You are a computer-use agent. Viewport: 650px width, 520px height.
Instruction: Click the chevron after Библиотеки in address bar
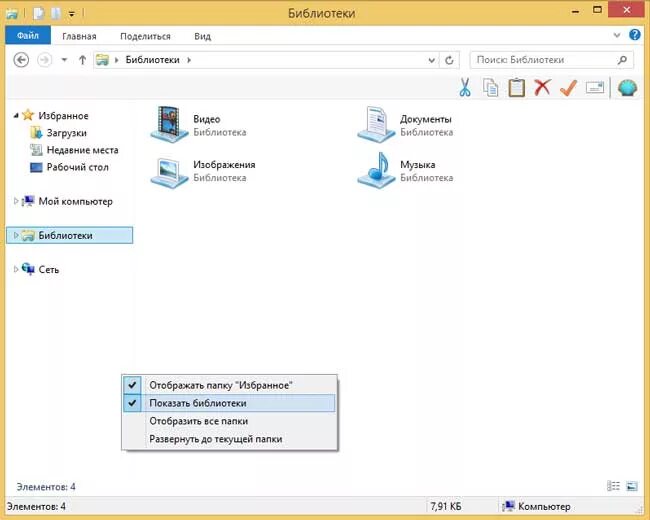pos(189,60)
